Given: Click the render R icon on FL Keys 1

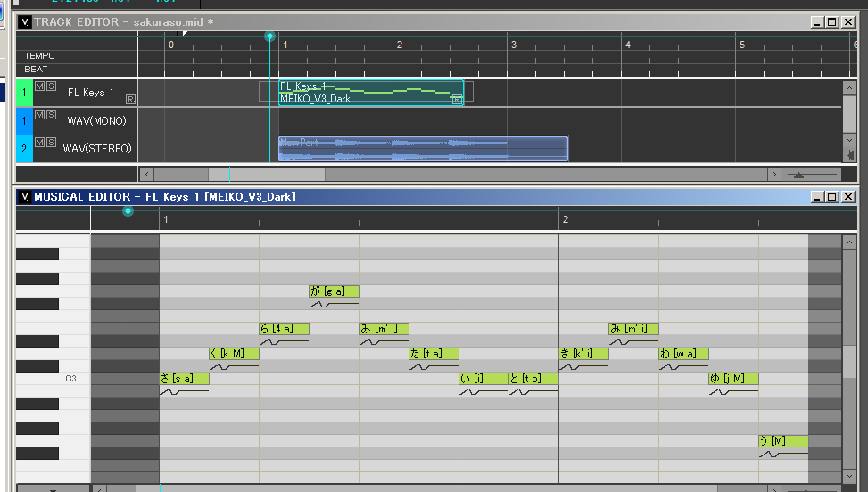Looking at the screenshot, I should (x=131, y=99).
